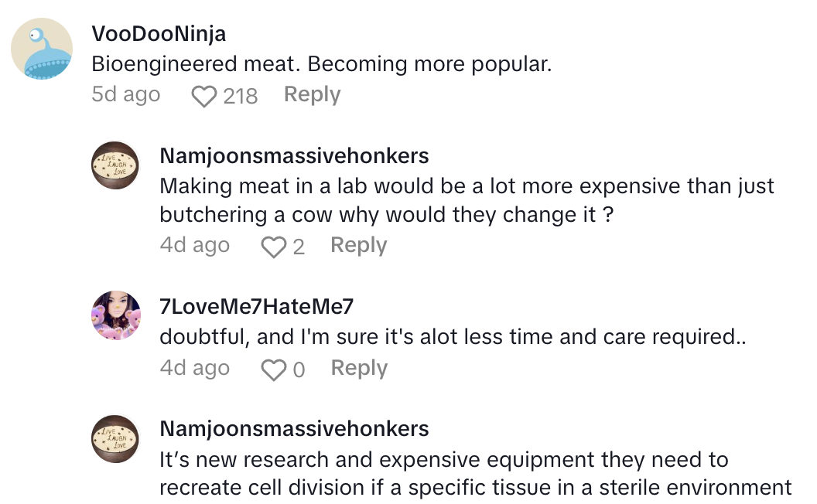Like VooDooNinja's comment with the heart icon
This screenshot has width=817, height=504.
(x=203, y=96)
